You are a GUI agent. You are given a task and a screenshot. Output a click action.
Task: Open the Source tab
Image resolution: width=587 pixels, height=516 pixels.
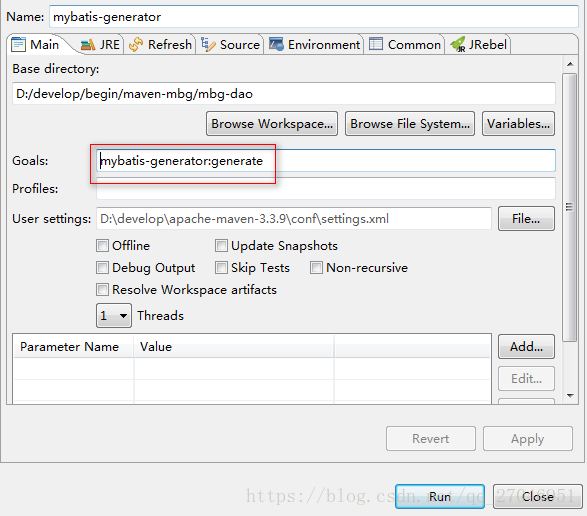click(230, 45)
